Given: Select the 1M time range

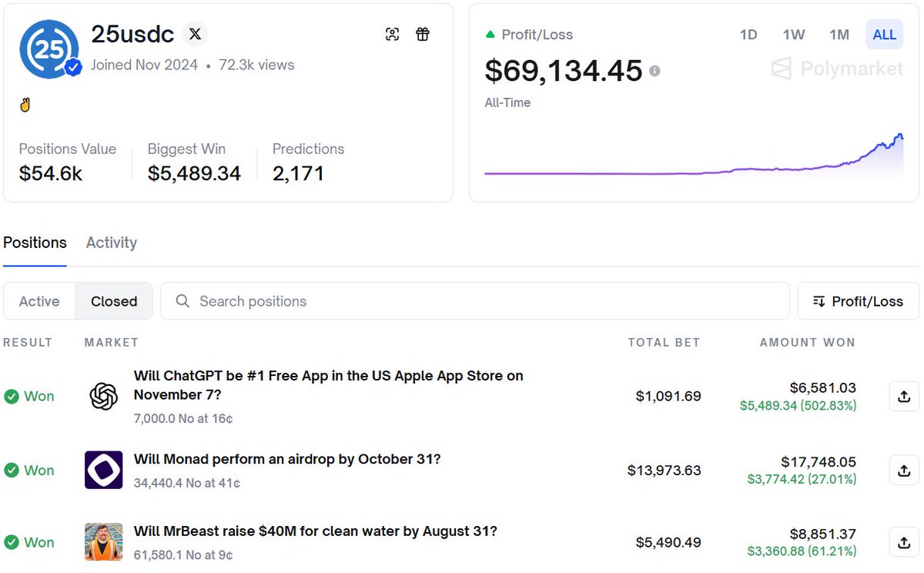Looking at the screenshot, I should (839, 35).
